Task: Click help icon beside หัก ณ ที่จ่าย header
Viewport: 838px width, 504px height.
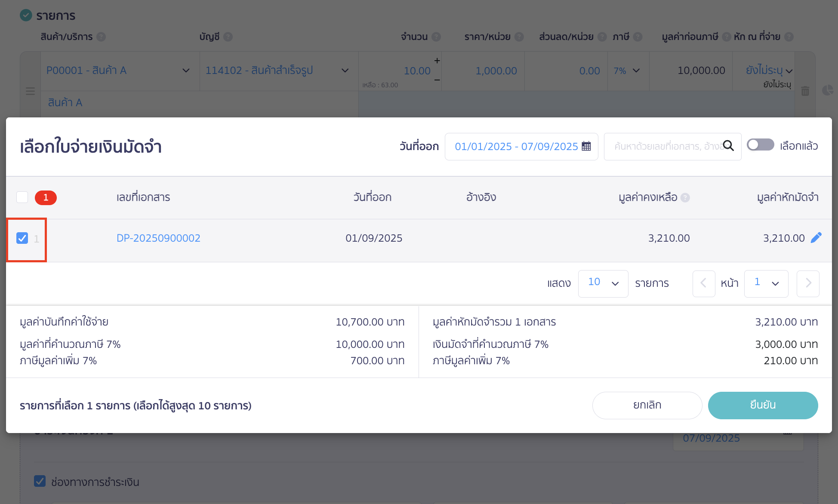Action: pos(789,37)
